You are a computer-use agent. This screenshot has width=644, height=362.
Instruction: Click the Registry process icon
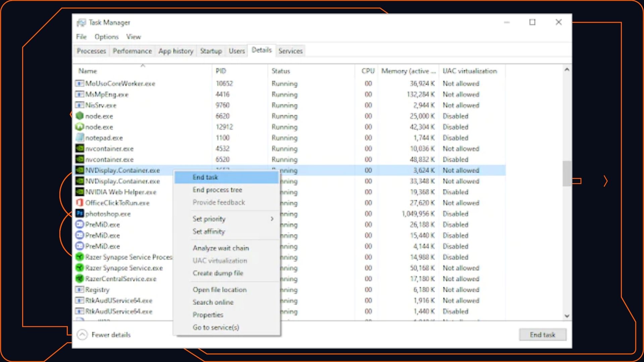pyautogui.click(x=79, y=289)
